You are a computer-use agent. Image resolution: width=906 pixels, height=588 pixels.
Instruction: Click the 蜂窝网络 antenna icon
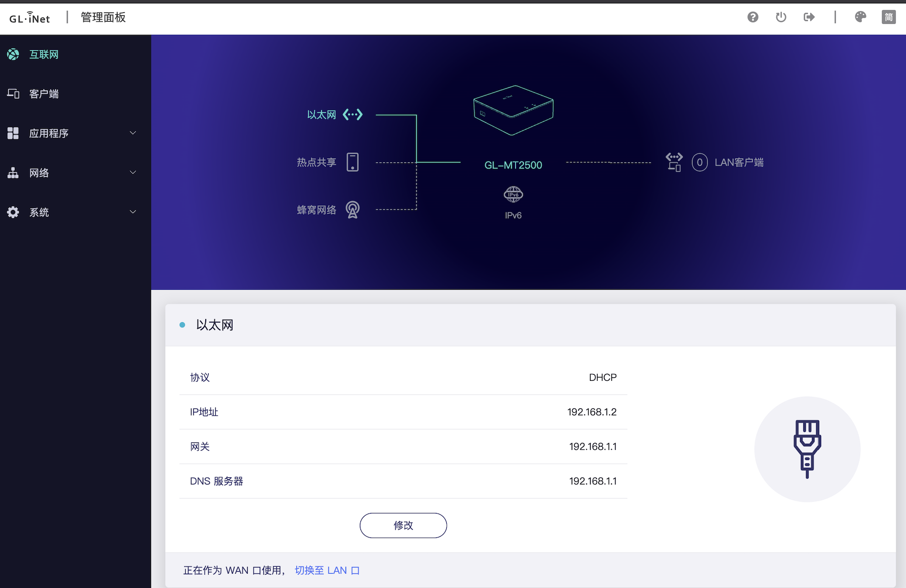[353, 209]
